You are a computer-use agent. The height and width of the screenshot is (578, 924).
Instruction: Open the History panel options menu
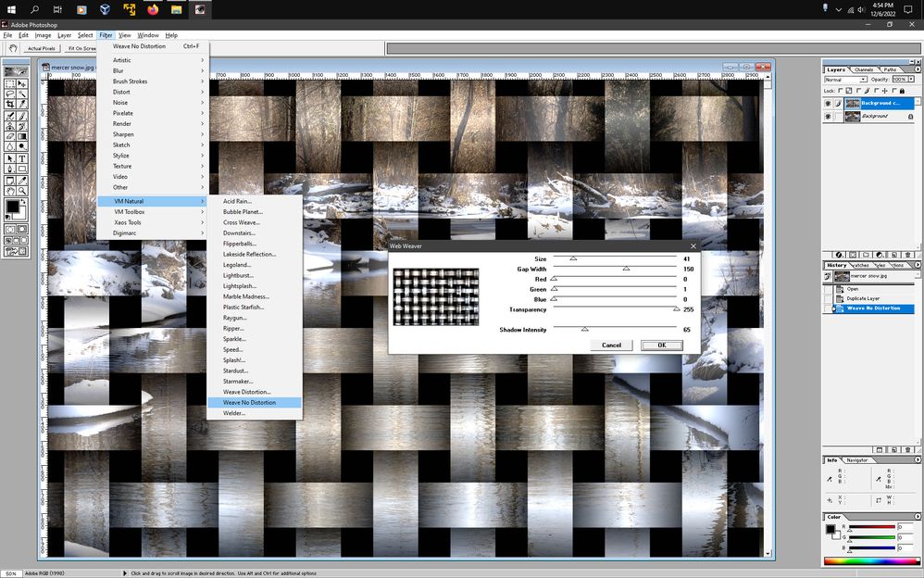(x=917, y=266)
